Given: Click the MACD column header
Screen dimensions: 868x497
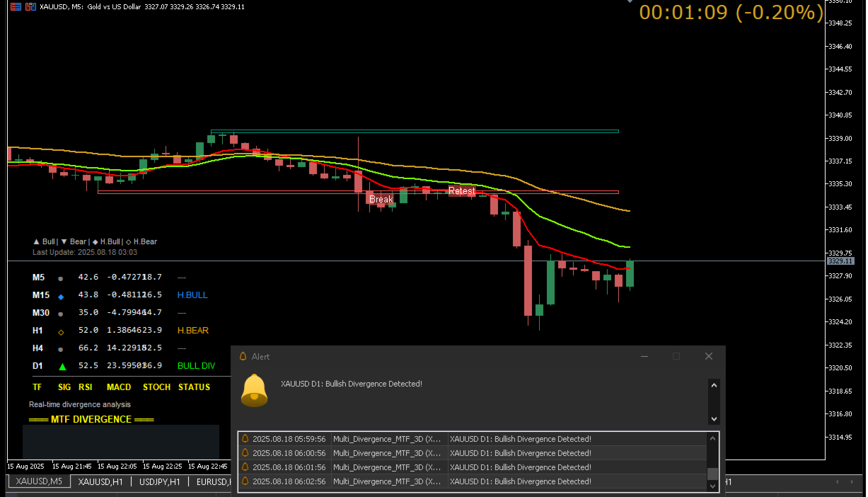Looking at the screenshot, I should pos(119,387).
